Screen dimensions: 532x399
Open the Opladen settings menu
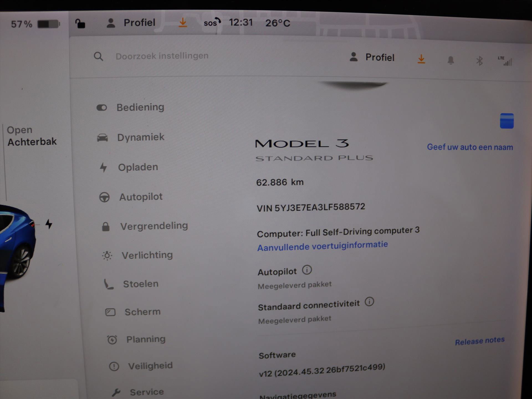(129, 167)
